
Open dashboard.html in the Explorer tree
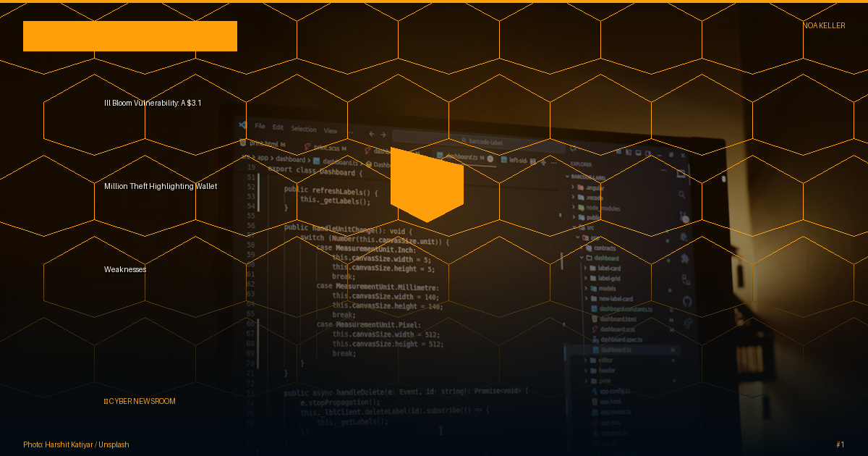pyautogui.click(x=615, y=318)
